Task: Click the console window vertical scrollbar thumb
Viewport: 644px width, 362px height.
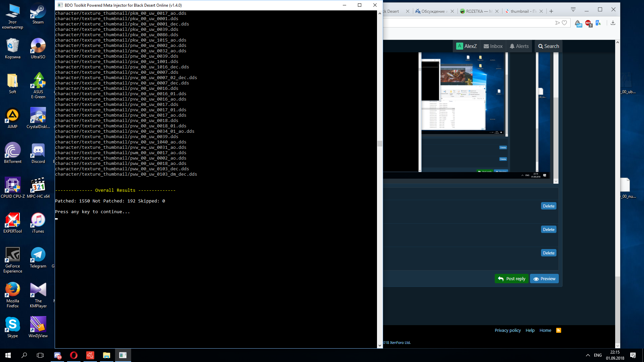Action: (380, 143)
